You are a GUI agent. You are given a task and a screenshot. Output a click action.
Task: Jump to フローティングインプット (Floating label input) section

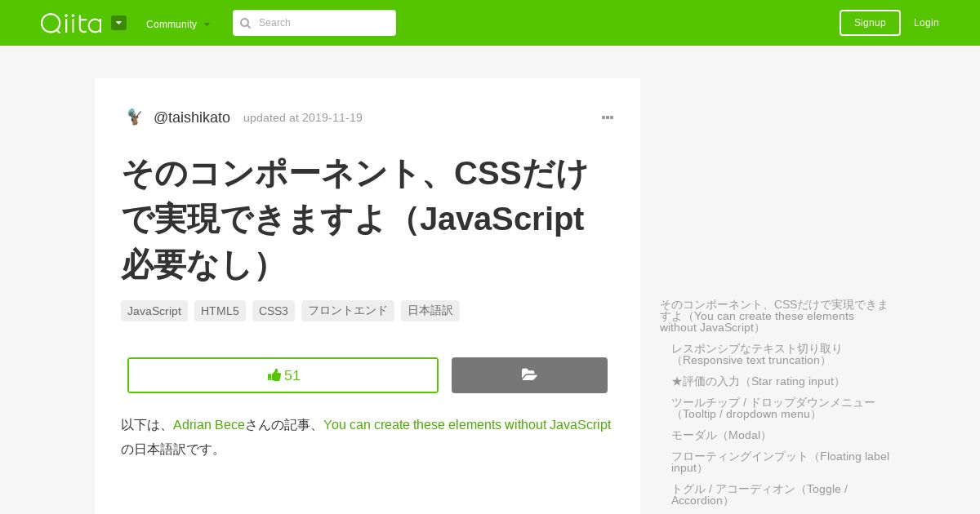click(x=780, y=462)
